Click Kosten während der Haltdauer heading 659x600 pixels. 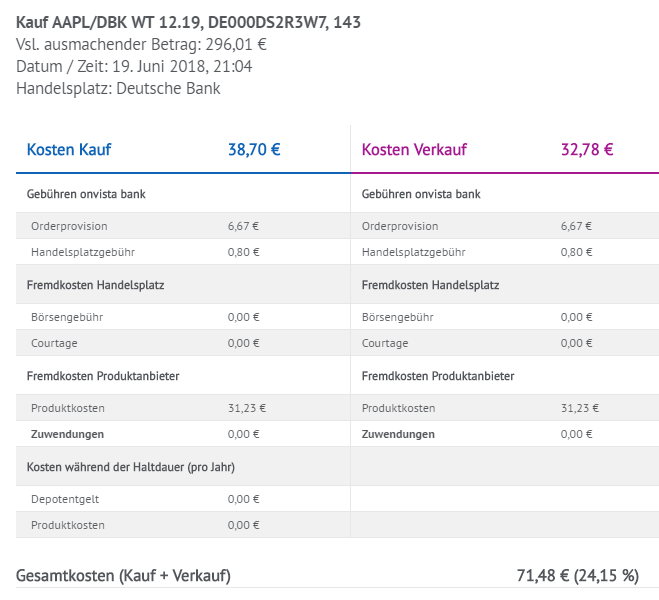[131, 466]
